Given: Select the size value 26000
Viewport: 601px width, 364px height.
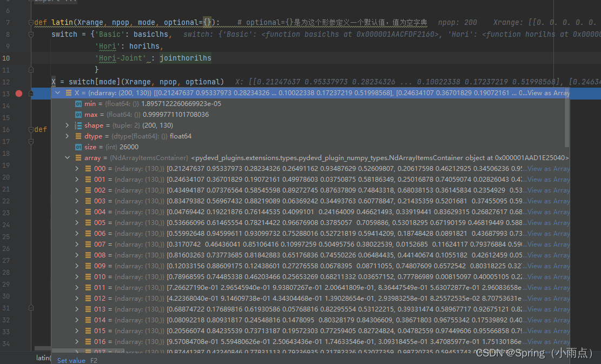Looking at the screenshot, I should [128, 147].
